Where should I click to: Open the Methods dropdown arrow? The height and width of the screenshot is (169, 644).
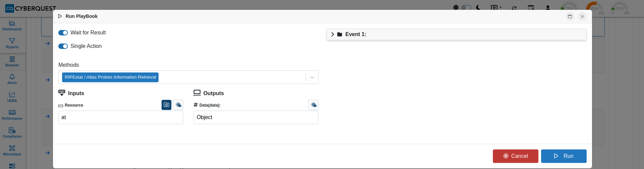[x=312, y=77]
